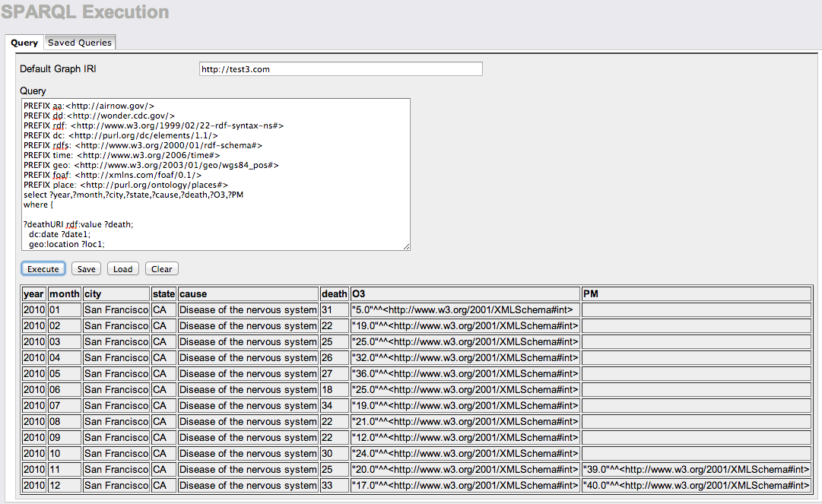This screenshot has width=822, height=504.
Task: Click the state column header
Action: tap(163, 293)
